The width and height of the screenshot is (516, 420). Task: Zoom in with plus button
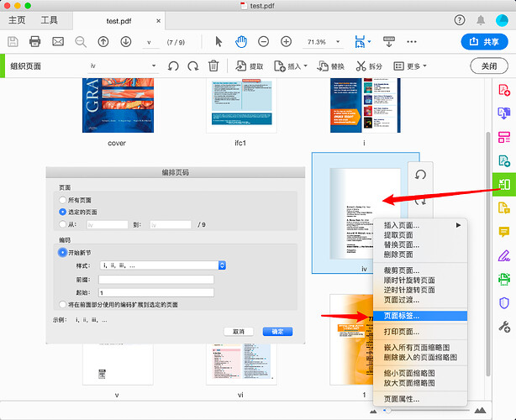pyautogui.click(x=286, y=42)
